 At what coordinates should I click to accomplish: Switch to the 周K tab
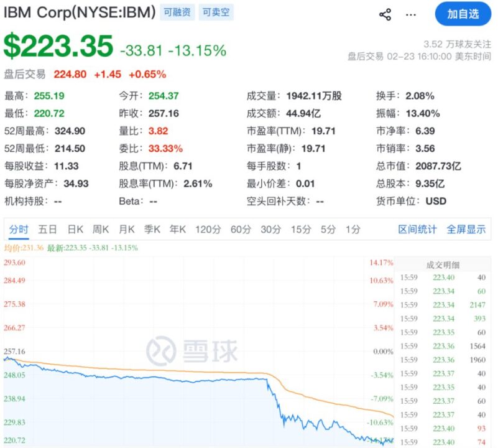101,229
